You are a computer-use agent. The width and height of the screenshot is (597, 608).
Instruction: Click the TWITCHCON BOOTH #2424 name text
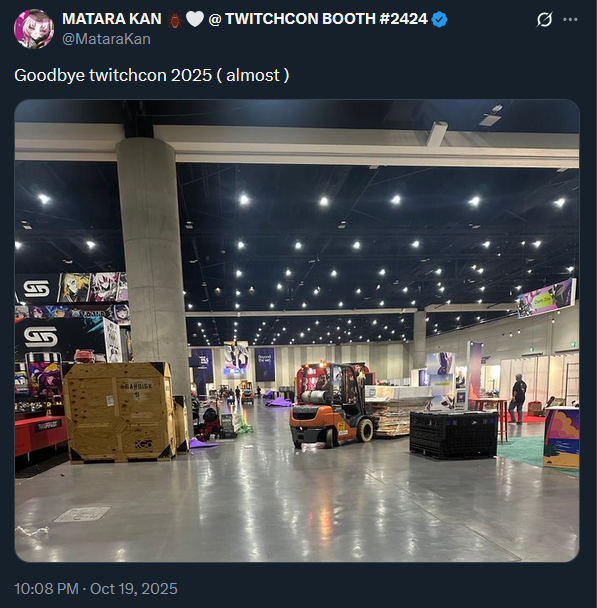coord(326,19)
